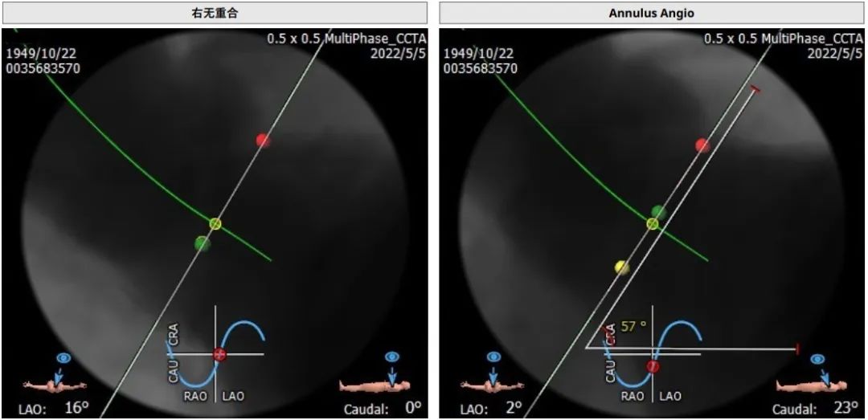Click date 1949/10/22 in Annulus Angio panel
The width and height of the screenshot is (868, 420).
point(479,55)
